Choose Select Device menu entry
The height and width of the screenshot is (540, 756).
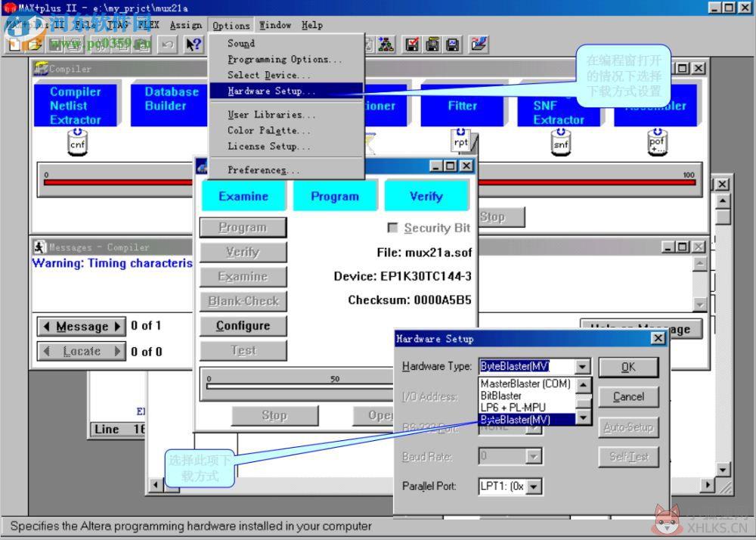(x=286, y=75)
